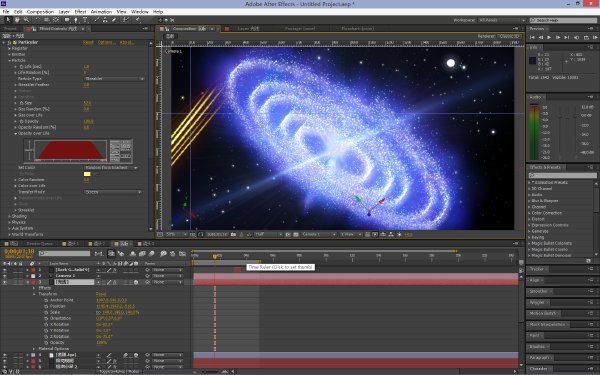Click Particular Options link
The width and height of the screenshot is (600, 375).
pyautogui.click(x=106, y=42)
